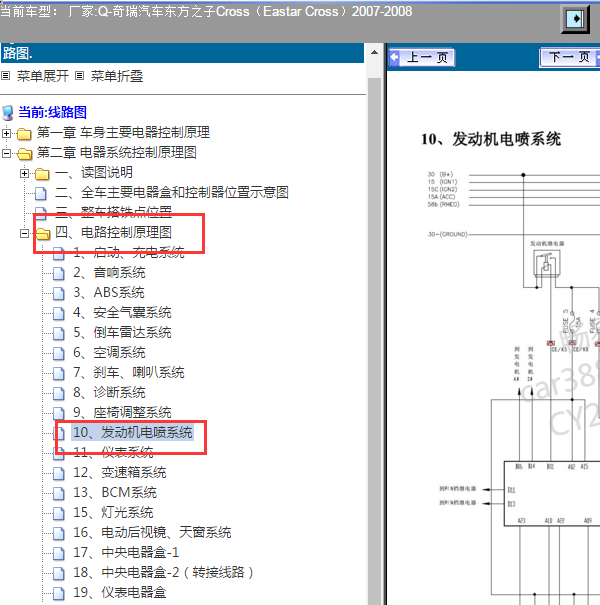The image size is (600, 605).
Task: Click page icon beside 16、电动后视镜、天窗系统
Action: [59, 534]
